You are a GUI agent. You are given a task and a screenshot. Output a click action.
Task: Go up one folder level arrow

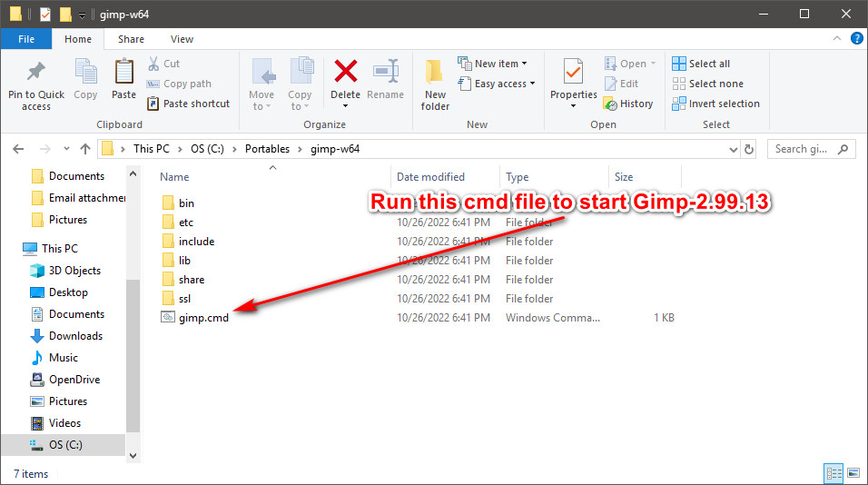click(x=85, y=149)
